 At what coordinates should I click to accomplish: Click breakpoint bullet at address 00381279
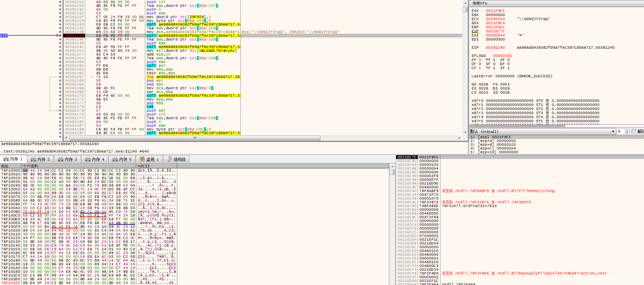tap(61, 110)
